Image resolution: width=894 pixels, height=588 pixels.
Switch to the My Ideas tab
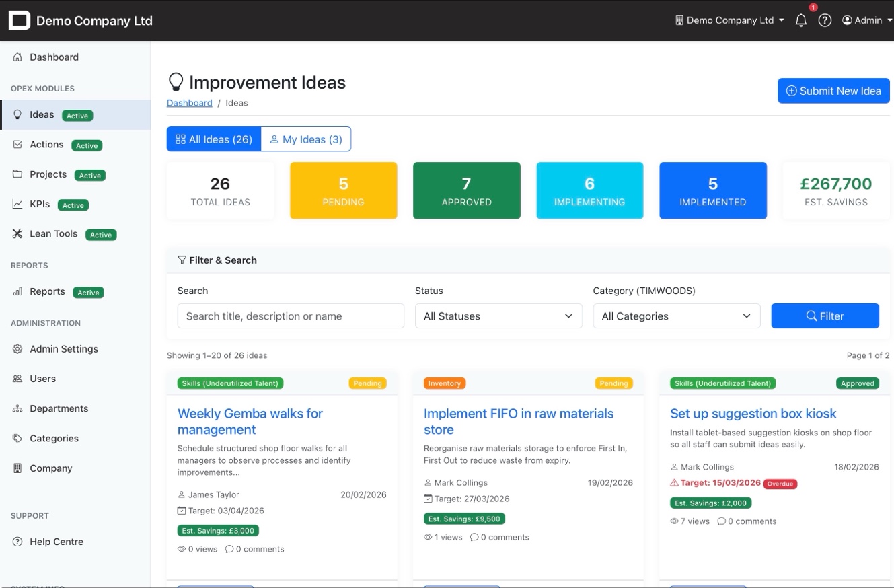pyautogui.click(x=306, y=139)
